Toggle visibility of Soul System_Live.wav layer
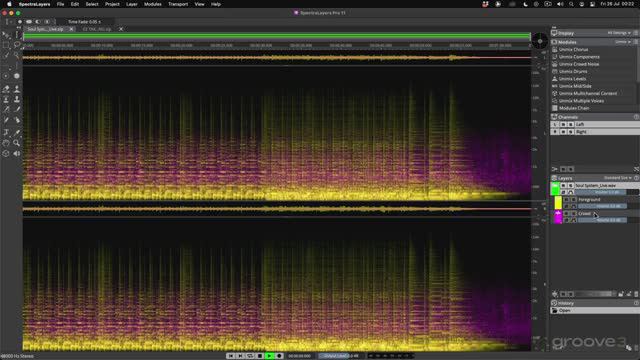The width and height of the screenshot is (640, 360). 564,186
